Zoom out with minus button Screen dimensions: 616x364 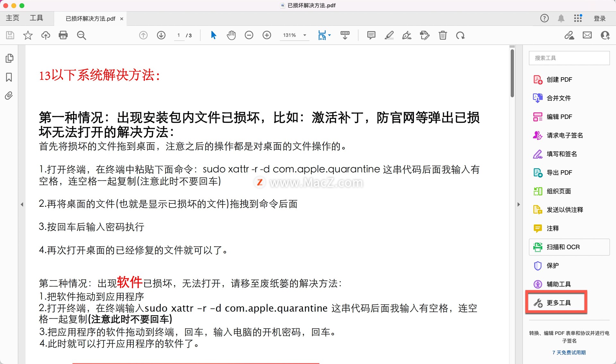point(249,35)
